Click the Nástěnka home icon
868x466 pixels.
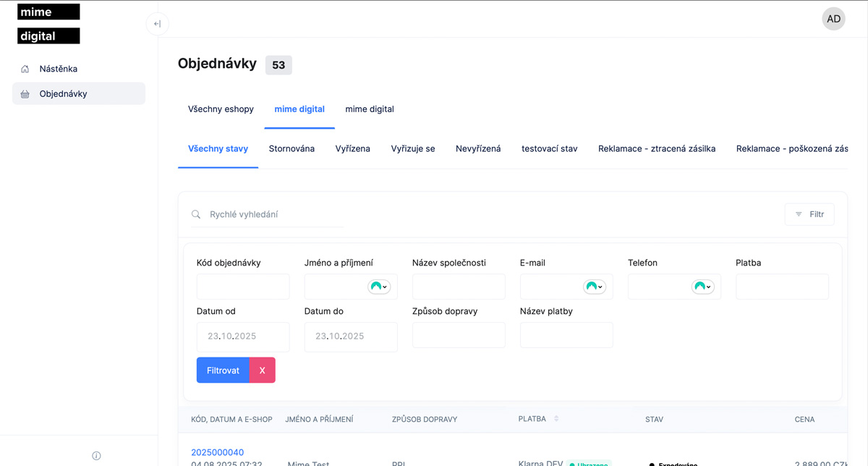(x=25, y=69)
